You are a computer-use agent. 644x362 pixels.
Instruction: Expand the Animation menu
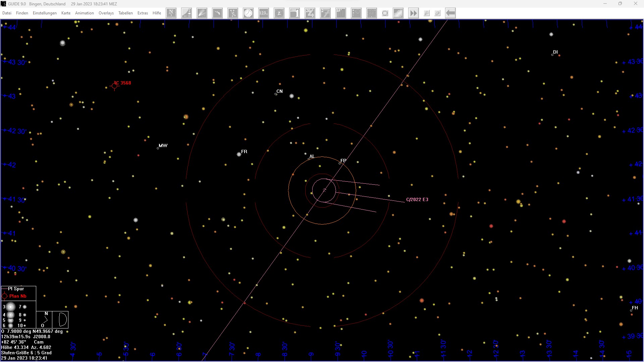pos(84,13)
